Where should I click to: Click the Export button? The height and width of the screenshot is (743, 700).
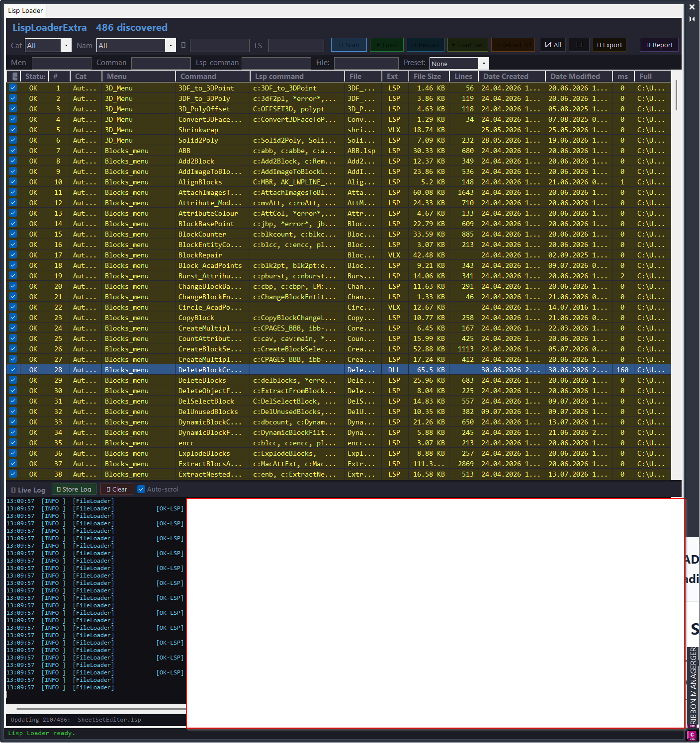pos(610,45)
